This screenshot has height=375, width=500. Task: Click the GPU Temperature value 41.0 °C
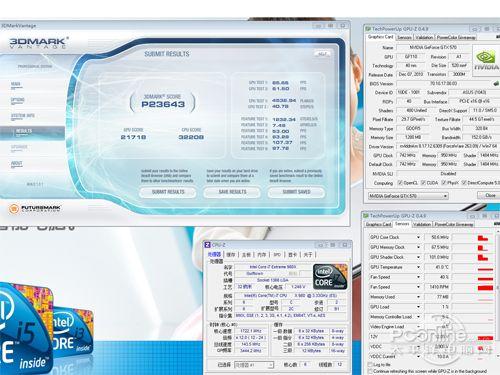click(x=437, y=267)
